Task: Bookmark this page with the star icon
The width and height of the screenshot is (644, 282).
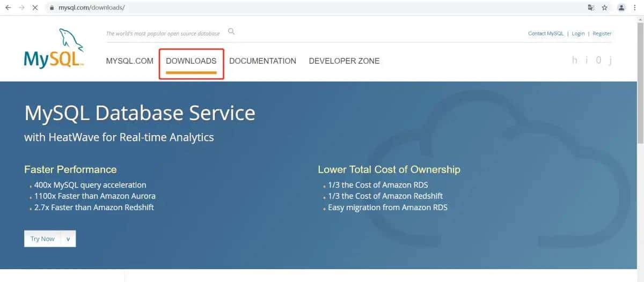Action: coord(605,8)
